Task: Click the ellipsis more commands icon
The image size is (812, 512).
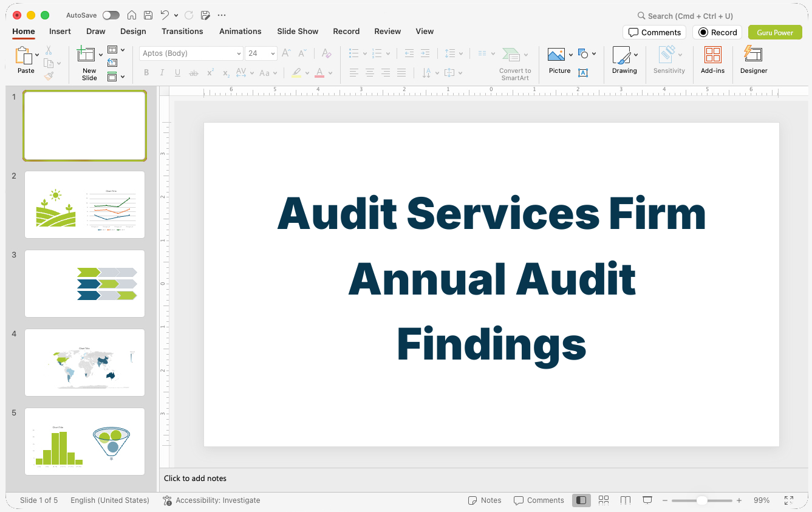Action: coord(222,15)
